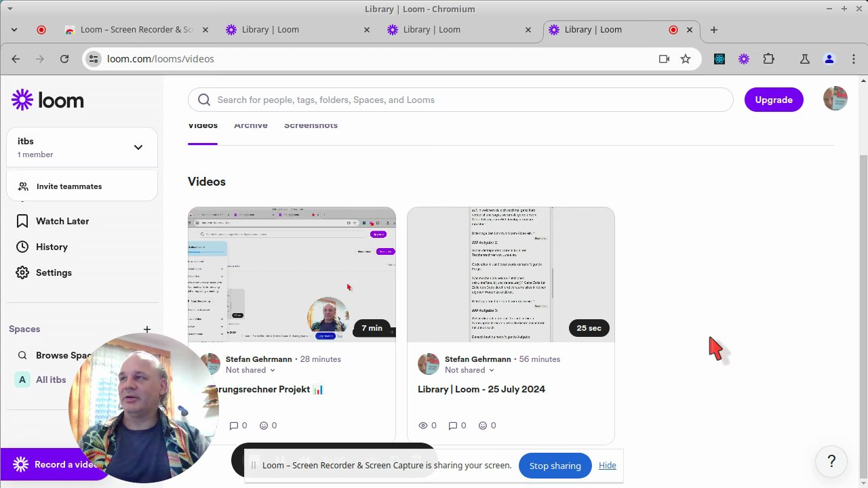This screenshot has height=488, width=868.
Task: Open video title Library | Loom - 25 July 2024
Action: [481, 389]
